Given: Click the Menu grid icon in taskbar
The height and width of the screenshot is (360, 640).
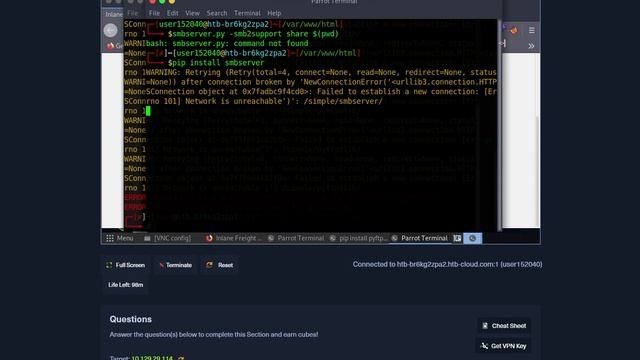Looking at the screenshot, I should 110,238.
